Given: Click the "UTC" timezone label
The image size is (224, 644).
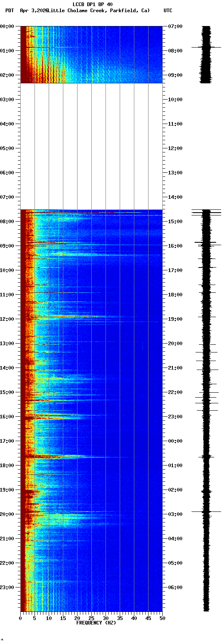Looking at the screenshot, I should tap(168, 11).
